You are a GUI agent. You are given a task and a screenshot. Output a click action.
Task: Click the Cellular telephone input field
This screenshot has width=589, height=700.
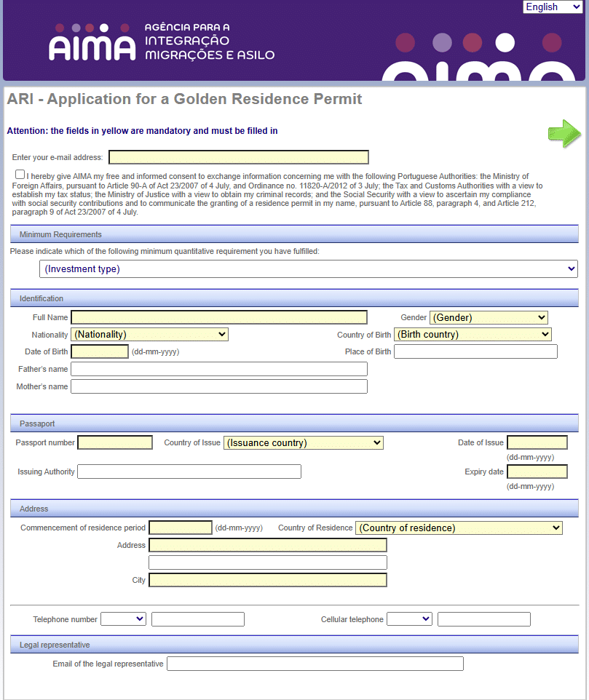[484, 619]
